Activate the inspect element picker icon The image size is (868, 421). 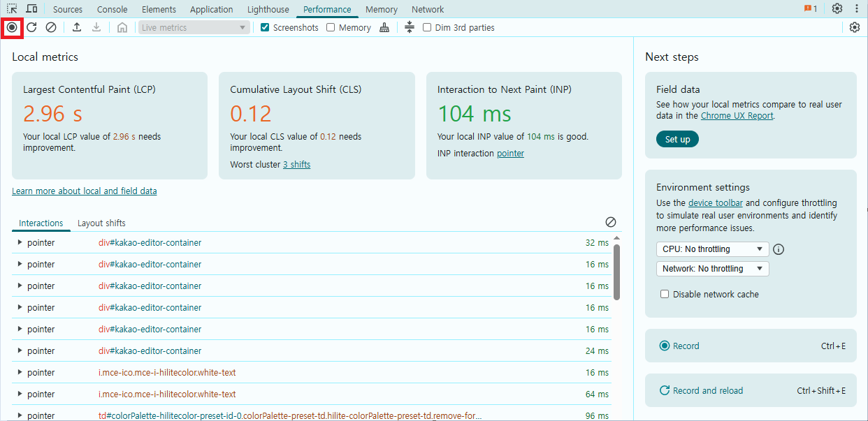(x=12, y=8)
